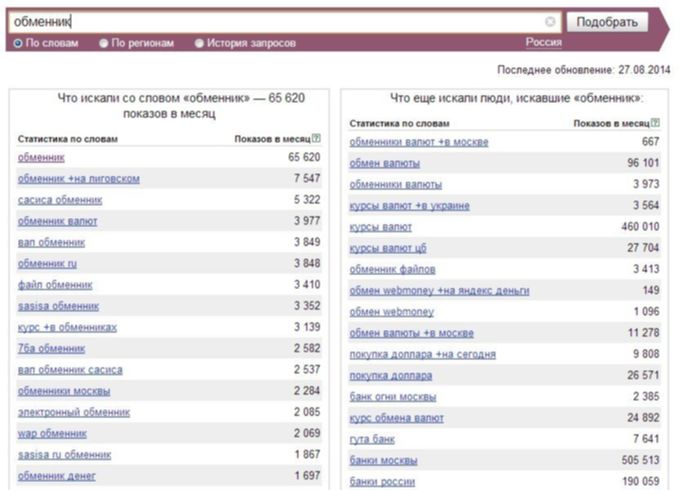Follow the 'курсы валют цб' link
The image size is (688, 490).
point(388,248)
